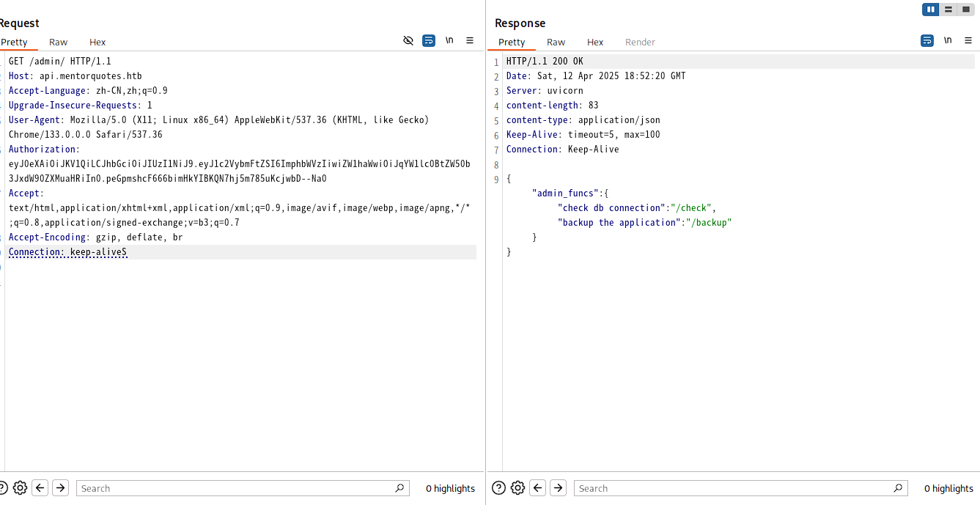This screenshot has width=980, height=505.
Task: Switch to combined tabbed layout view
Action: tap(966, 10)
